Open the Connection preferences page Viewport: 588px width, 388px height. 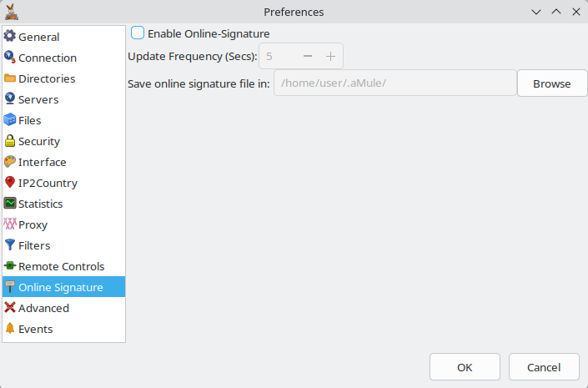coord(63,58)
